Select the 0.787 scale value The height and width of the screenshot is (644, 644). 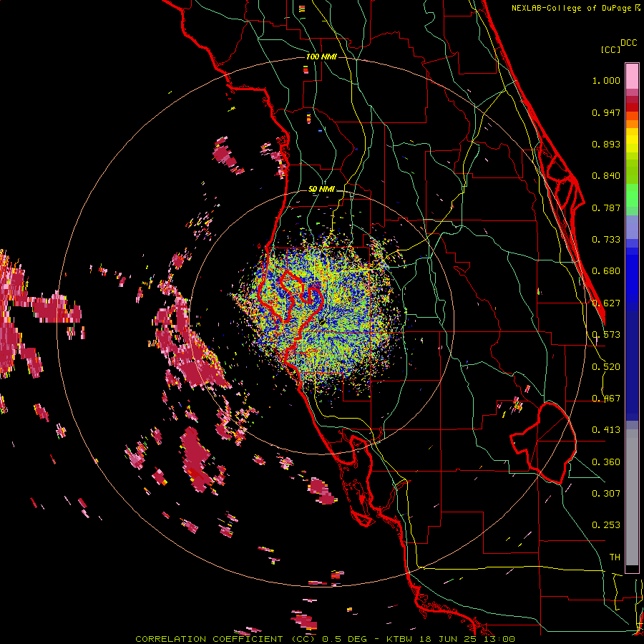pyautogui.click(x=606, y=208)
